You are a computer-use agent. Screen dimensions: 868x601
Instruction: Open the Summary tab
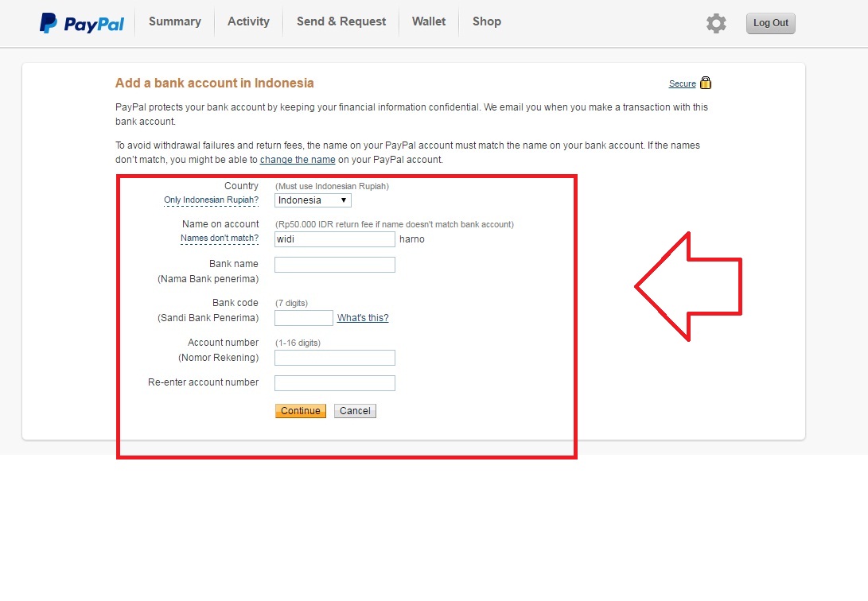(x=175, y=21)
